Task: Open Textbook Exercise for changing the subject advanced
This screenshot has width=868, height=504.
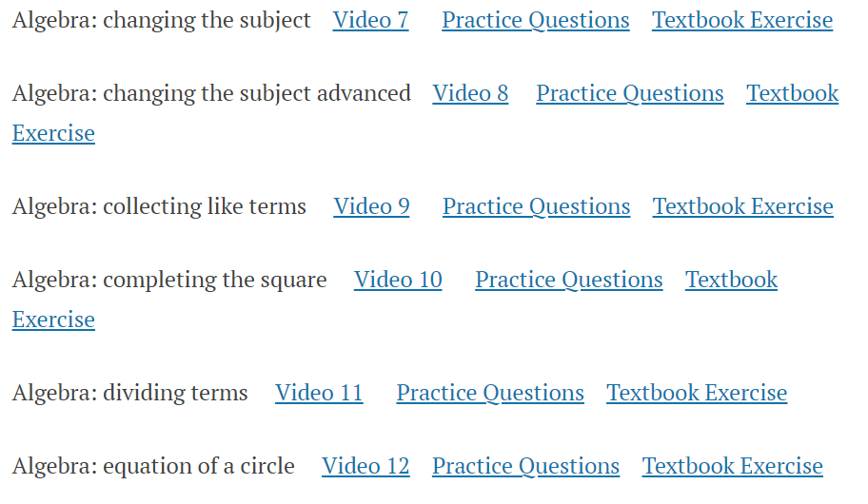Action: [x=792, y=93]
